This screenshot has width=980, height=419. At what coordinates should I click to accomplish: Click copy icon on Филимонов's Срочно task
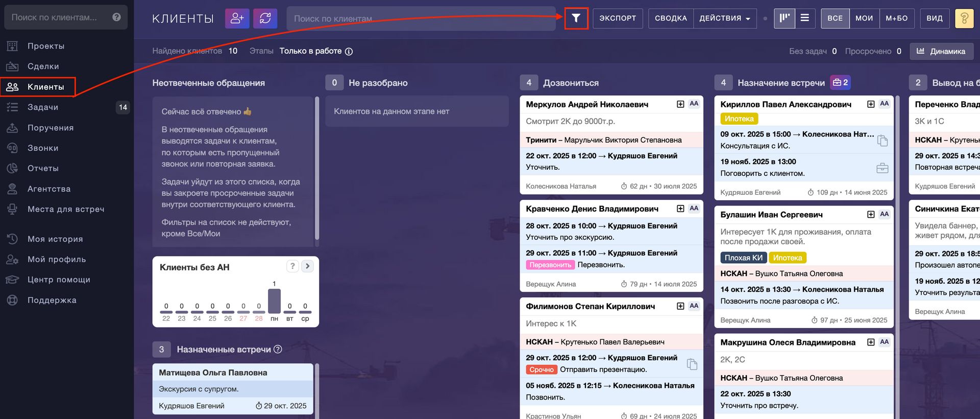click(x=692, y=364)
